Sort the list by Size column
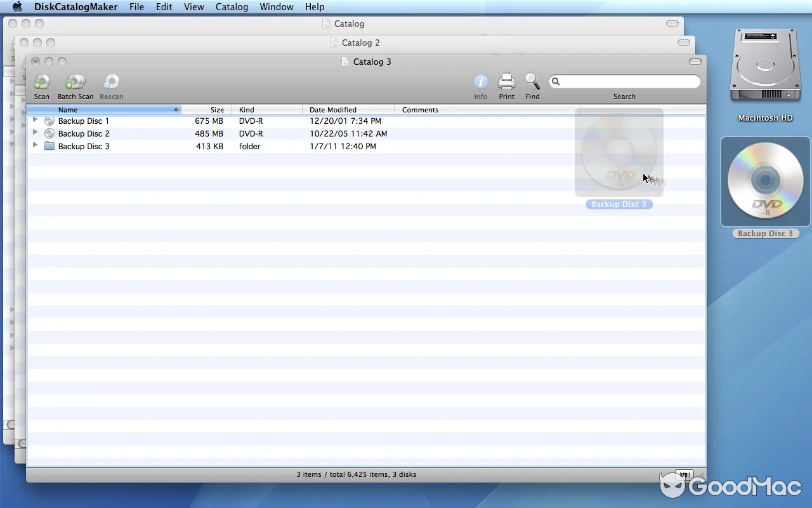 216,109
